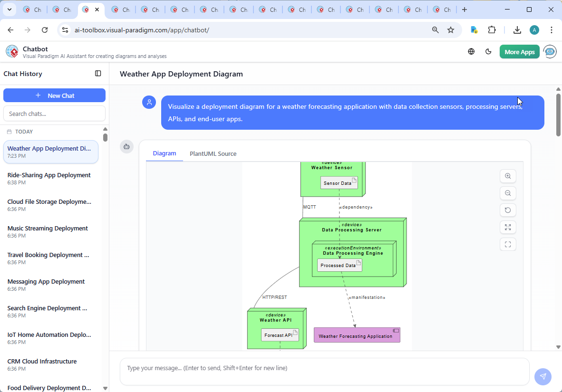Switch to the PlantUML Source tab
This screenshot has width=562, height=392.
(213, 153)
